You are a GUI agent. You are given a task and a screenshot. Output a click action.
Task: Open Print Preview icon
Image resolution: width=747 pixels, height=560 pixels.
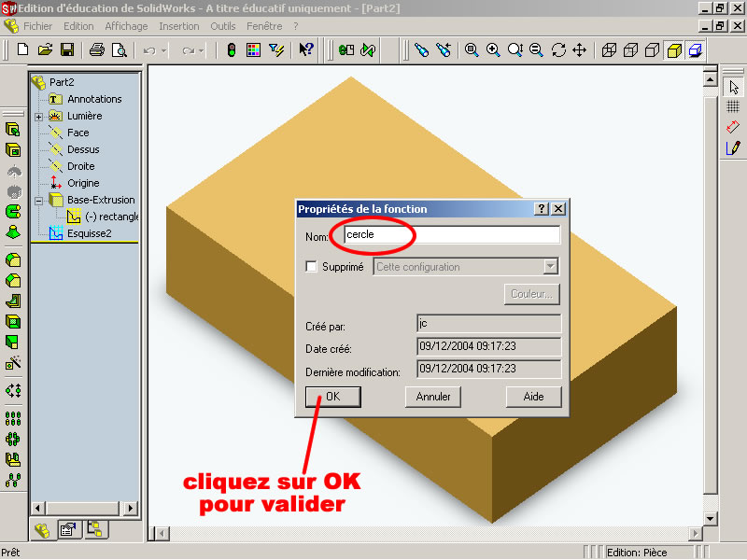(x=119, y=49)
